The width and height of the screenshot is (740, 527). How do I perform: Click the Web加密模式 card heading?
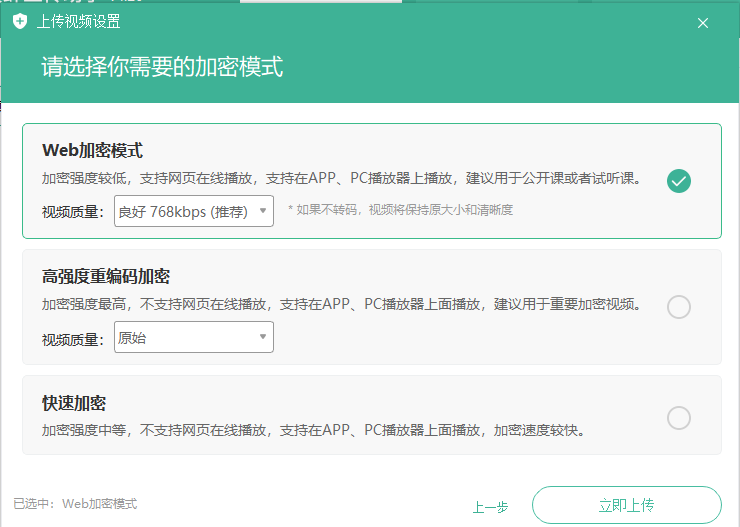pyautogui.click(x=92, y=150)
